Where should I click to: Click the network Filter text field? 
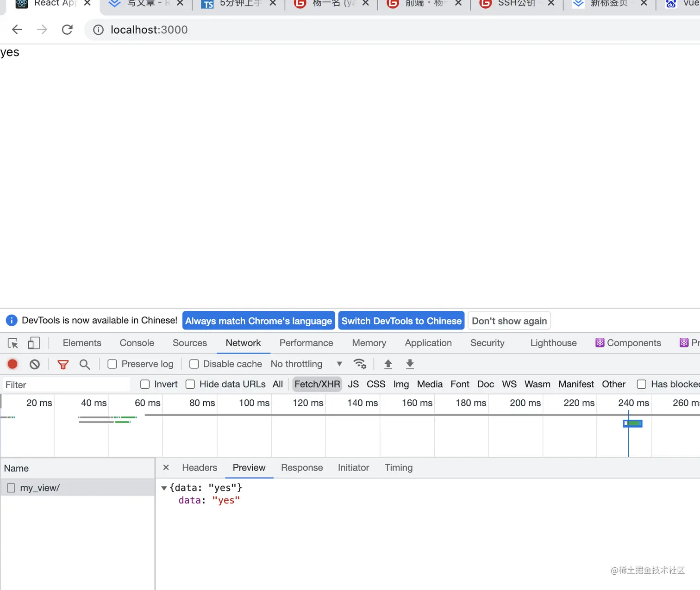pos(66,385)
